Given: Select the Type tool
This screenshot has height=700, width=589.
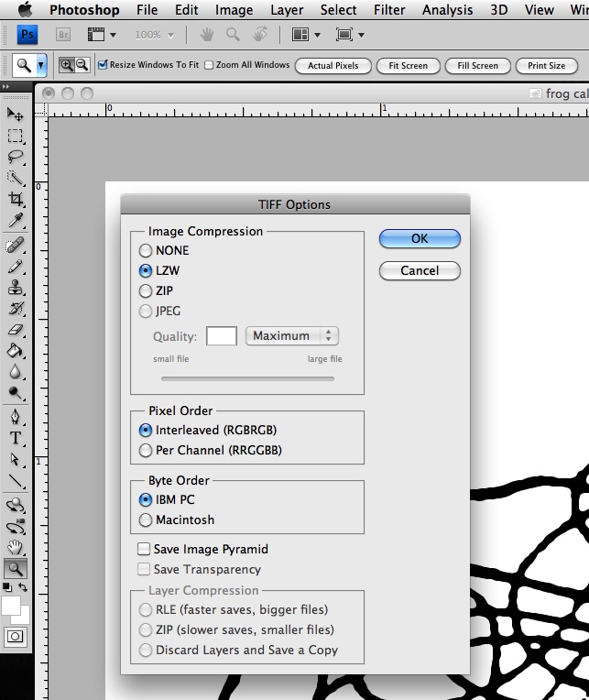Looking at the screenshot, I should pos(16,438).
